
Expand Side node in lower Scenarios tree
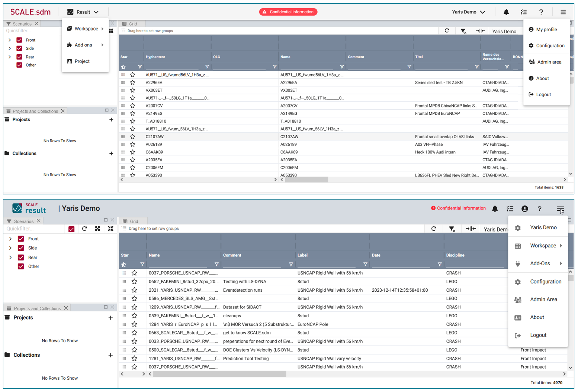click(10, 248)
